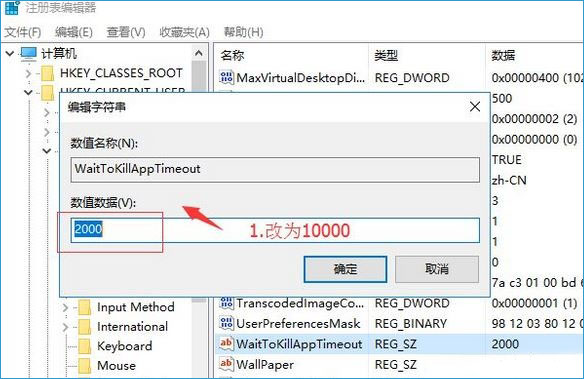Click the International folder icon

(85, 327)
